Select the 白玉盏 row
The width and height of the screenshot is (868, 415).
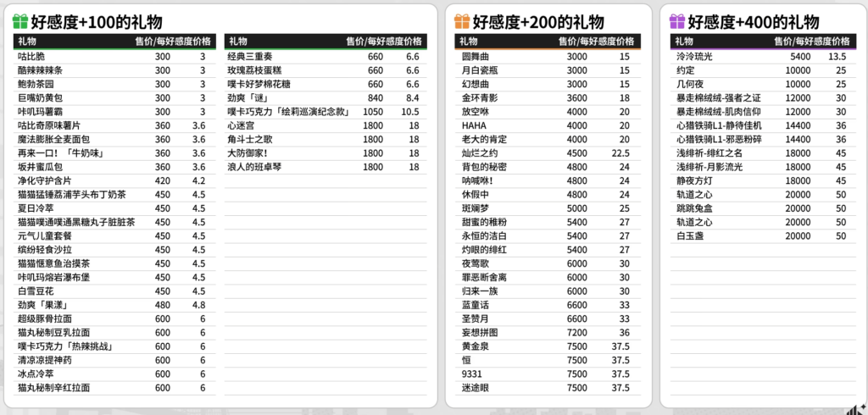(x=764, y=236)
